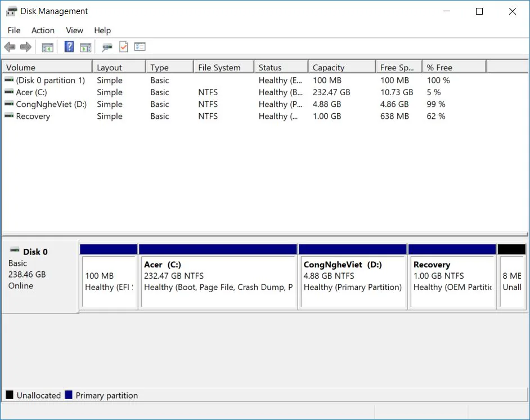Click the Properties checkmark toolbar icon

coord(124,47)
